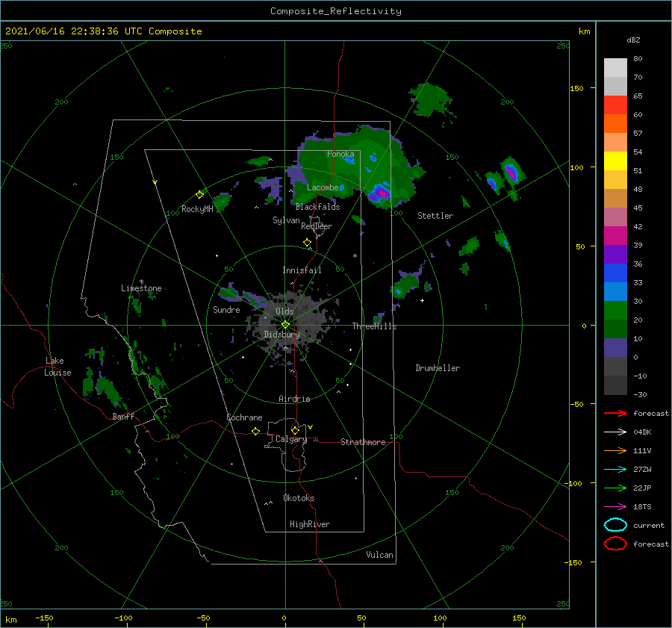Click the Composite_Reflectivity title text
Viewport: 672px width, 628px height.
click(336, 11)
